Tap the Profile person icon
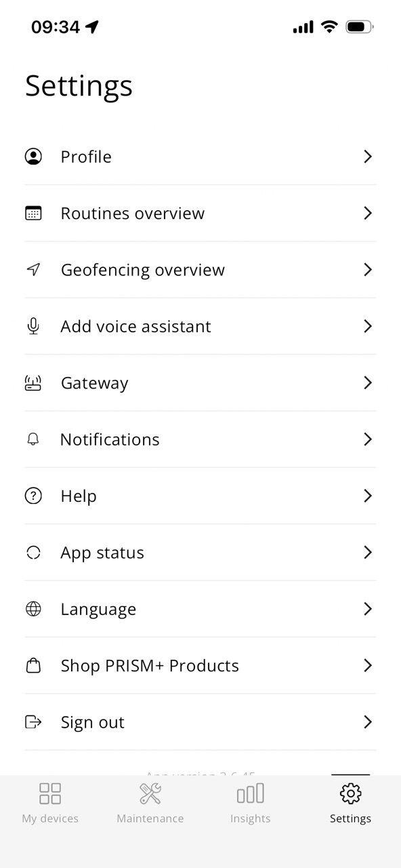 pyautogui.click(x=33, y=157)
